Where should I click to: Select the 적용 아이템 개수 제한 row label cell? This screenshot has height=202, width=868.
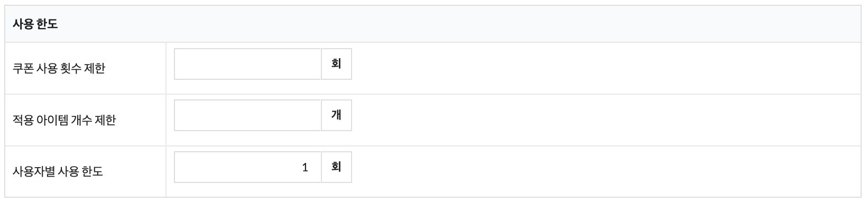(85, 120)
